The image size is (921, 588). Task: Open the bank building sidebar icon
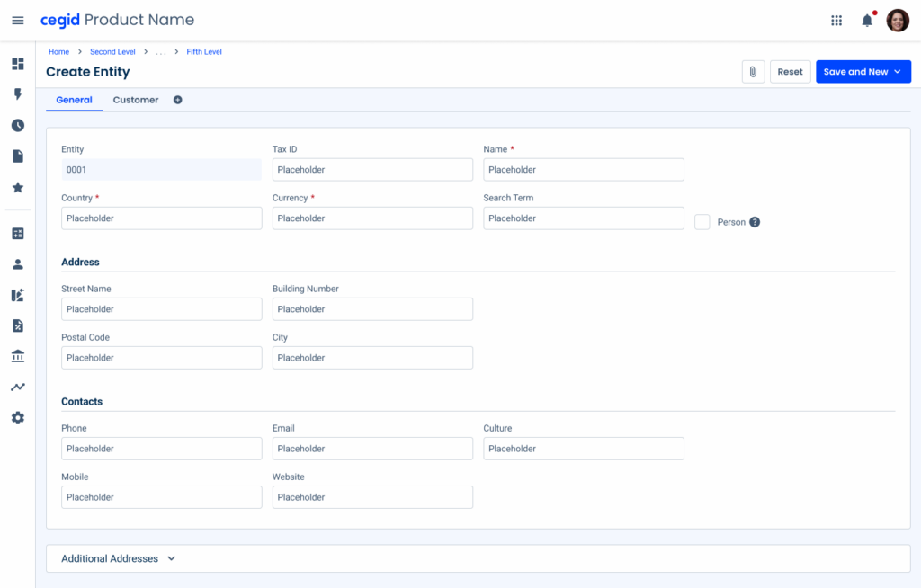pos(18,356)
